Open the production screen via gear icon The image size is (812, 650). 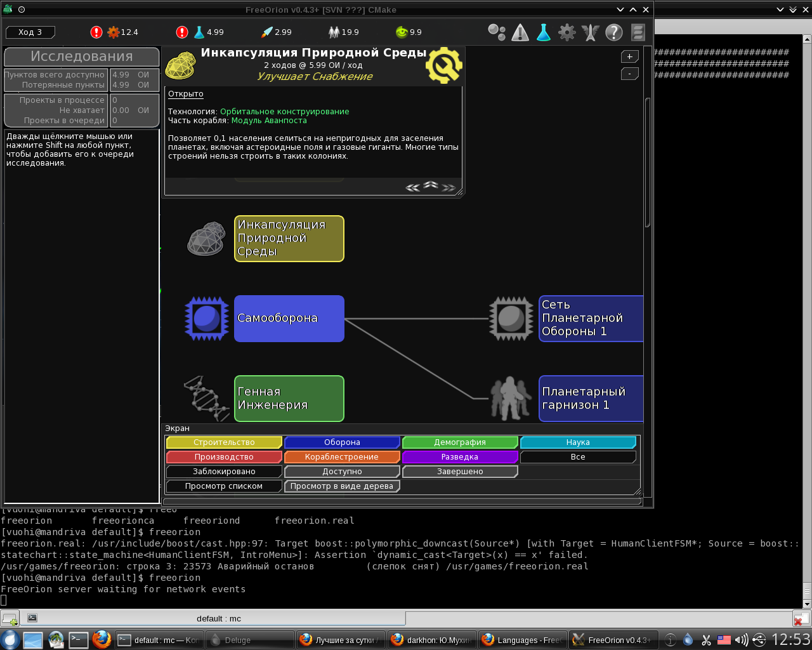click(x=566, y=32)
